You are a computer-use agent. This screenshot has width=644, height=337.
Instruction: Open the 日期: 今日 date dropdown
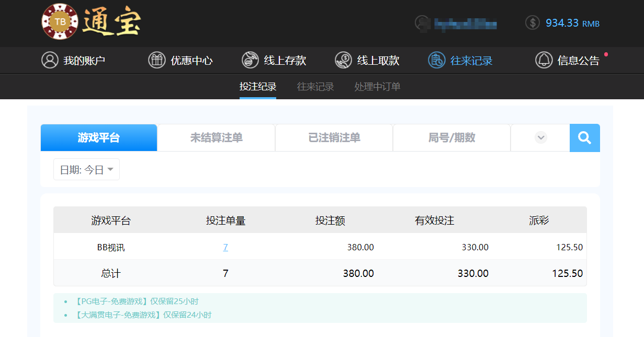(86, 169)
